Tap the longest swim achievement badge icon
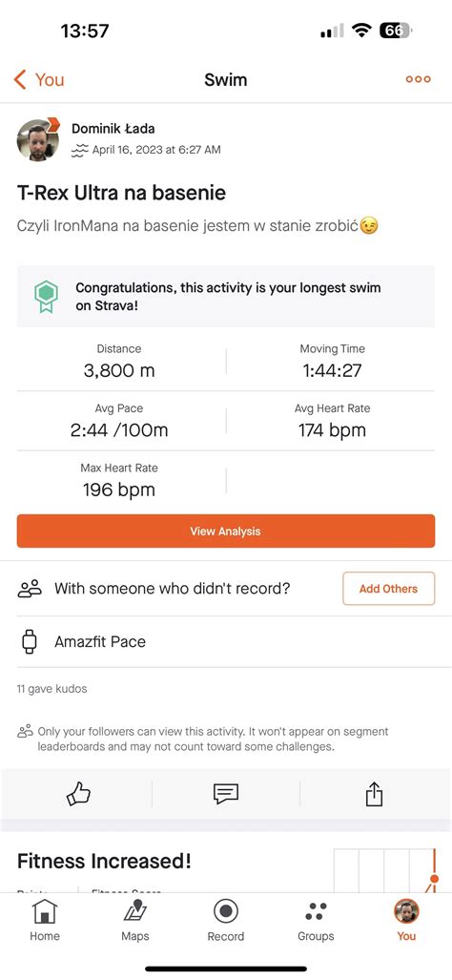 point(46,296)
